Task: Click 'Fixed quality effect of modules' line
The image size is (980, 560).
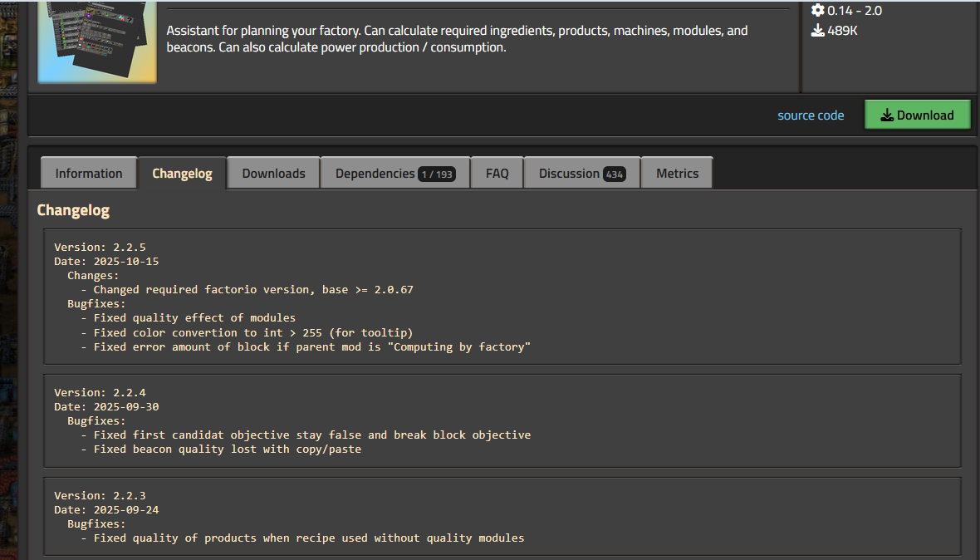Action: [189, 317]
